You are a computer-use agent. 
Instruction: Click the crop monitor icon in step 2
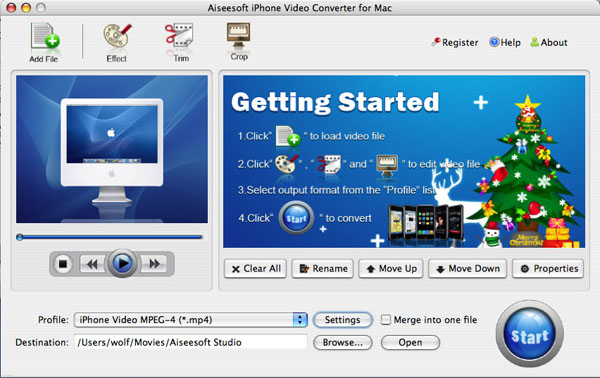387,165
